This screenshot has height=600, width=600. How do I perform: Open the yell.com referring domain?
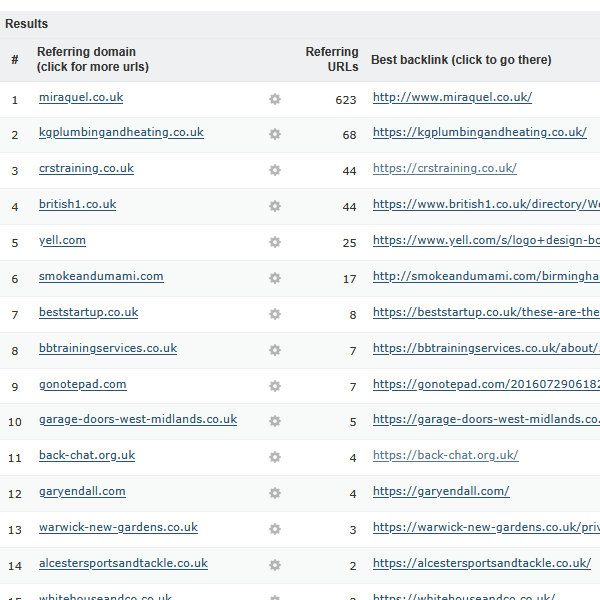tap(62, 241)
